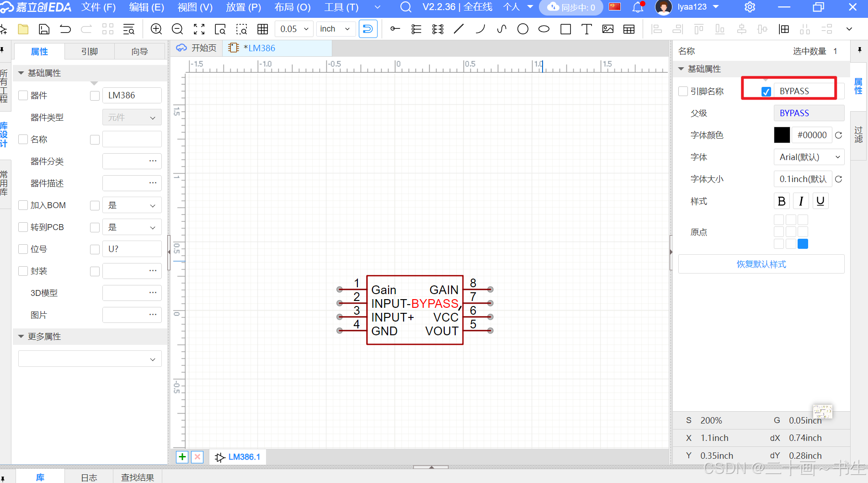Select the Bezier curve tool
This screenshot has width=868, height=483.
501,29
